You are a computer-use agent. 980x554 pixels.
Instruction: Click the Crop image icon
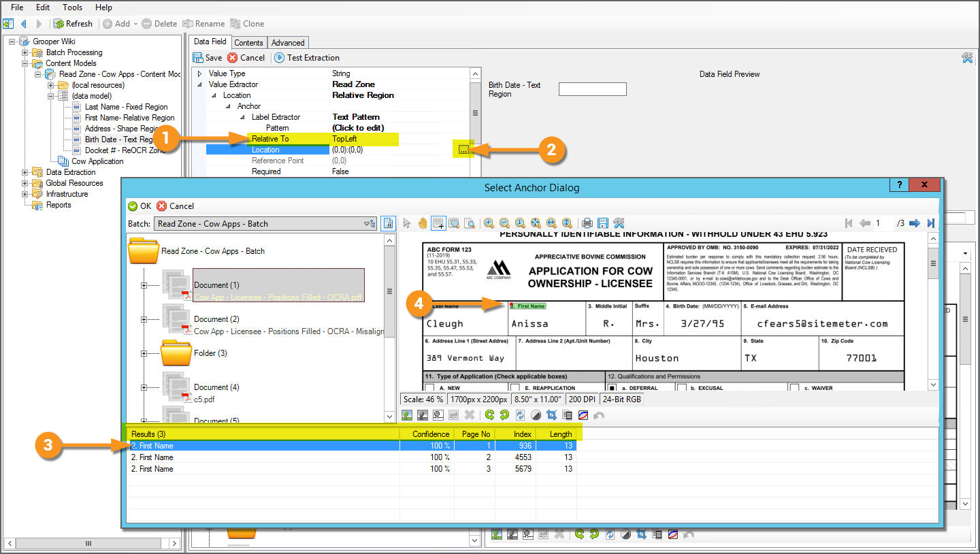click(x=552, y=414)
